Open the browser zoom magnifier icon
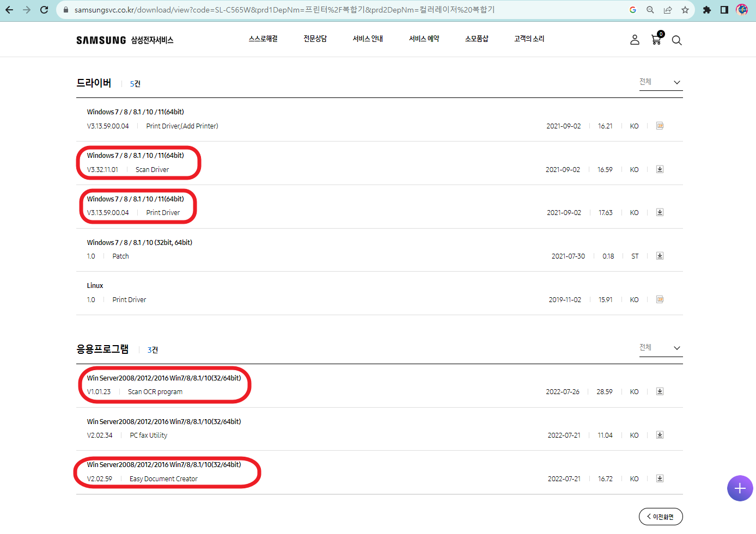The image size is (756, 534). tap(650, 10)
